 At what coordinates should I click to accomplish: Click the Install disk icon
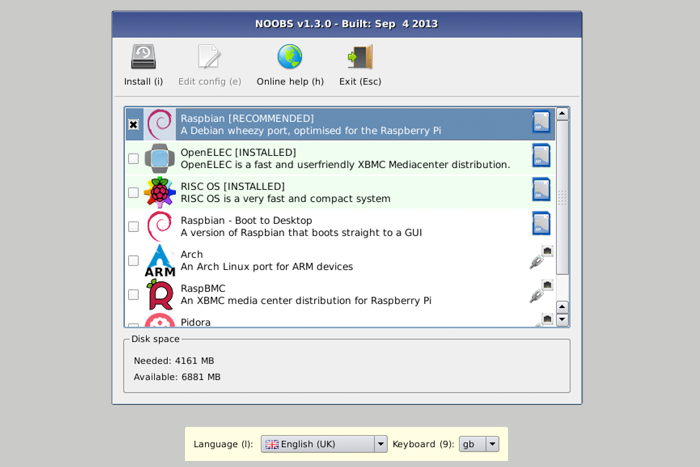point(143,57)
